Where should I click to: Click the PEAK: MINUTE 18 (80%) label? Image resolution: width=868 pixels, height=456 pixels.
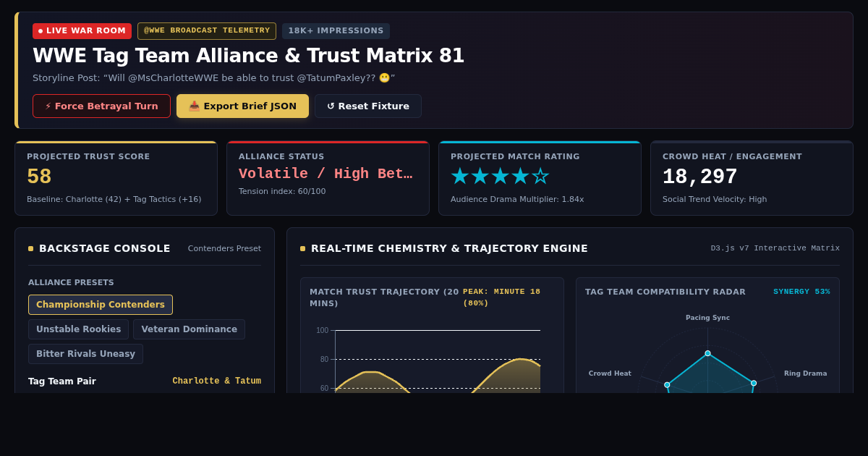pos(501,297)
